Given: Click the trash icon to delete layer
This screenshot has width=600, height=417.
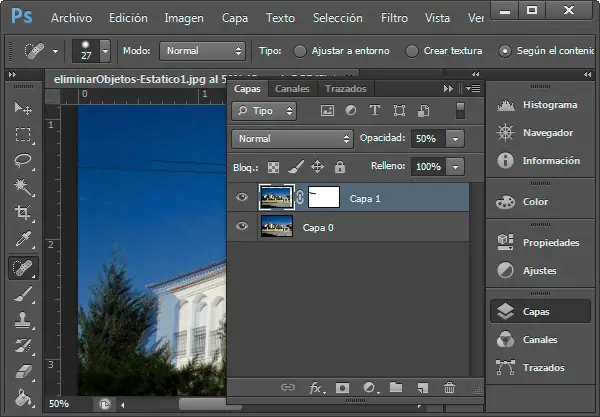Looking at the screenshot, I should tap(449, 387).
